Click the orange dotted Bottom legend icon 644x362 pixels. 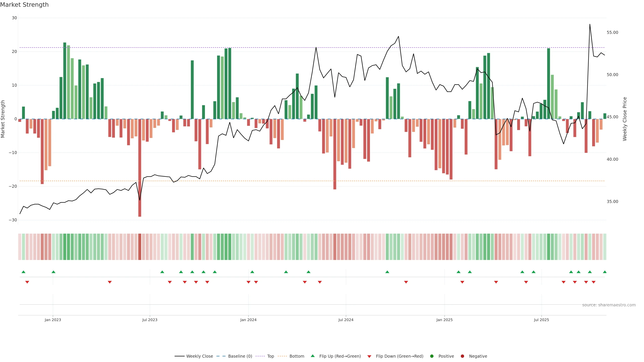[x=282, y=356]
